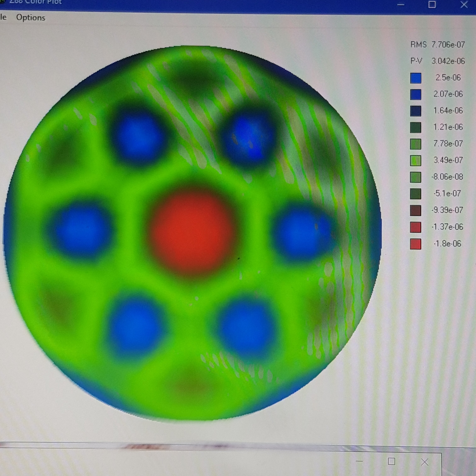Close the Color Plot window
The height and width of the screenshot is (476, 476).
coord(464,4)
